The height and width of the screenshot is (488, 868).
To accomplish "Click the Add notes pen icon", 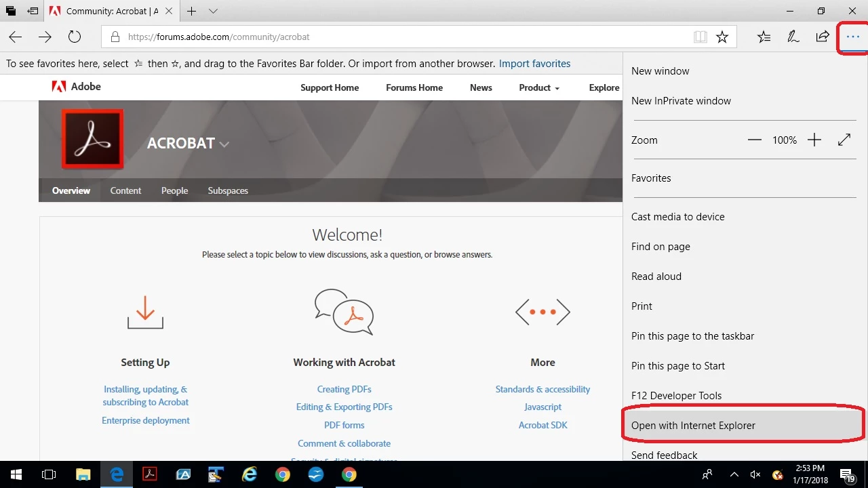I will pyautogui.click(x=793, y=37).
